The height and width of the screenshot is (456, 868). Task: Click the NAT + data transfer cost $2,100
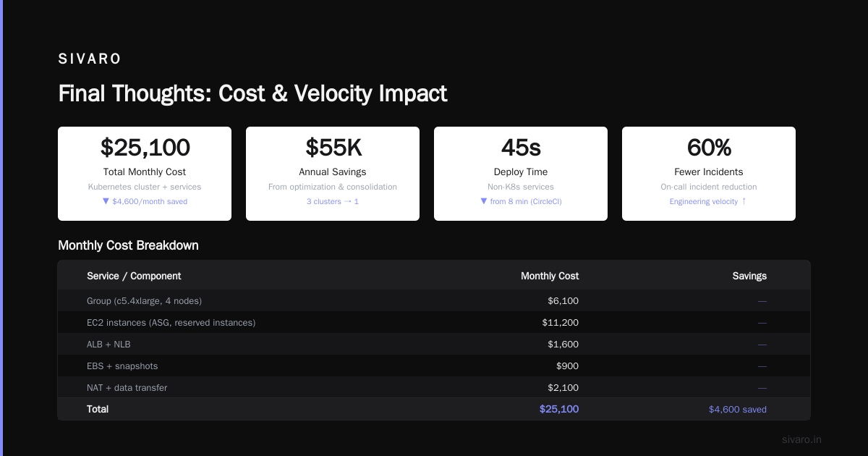563,388
